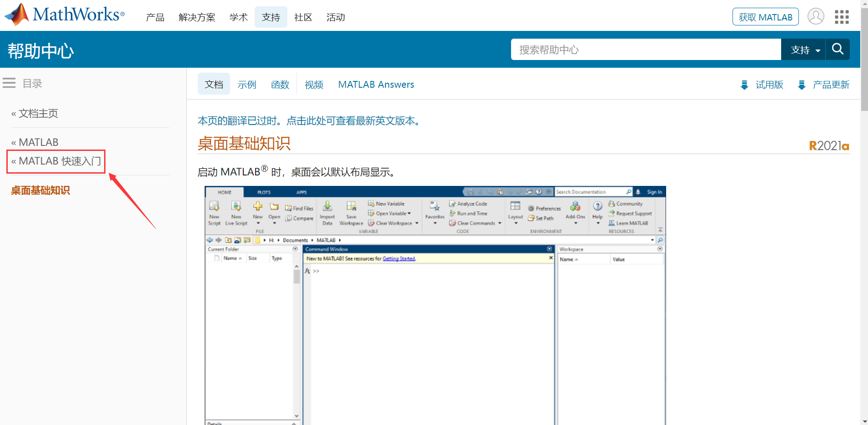868x425 pixels.
Task: Click the outdated translation notice link
Action: pyautogui.click(x=311, y=121)
